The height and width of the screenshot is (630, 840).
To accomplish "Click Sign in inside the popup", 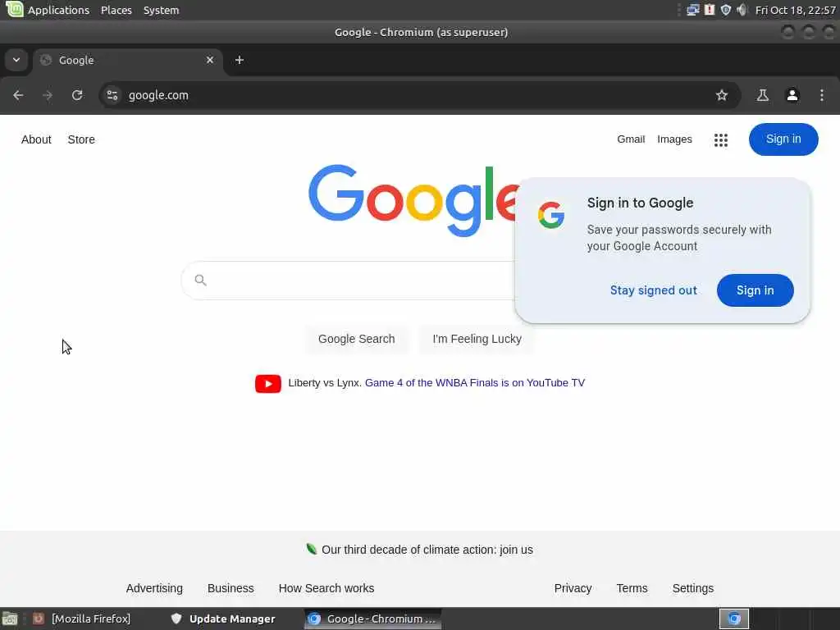I will tap(755, 290).
